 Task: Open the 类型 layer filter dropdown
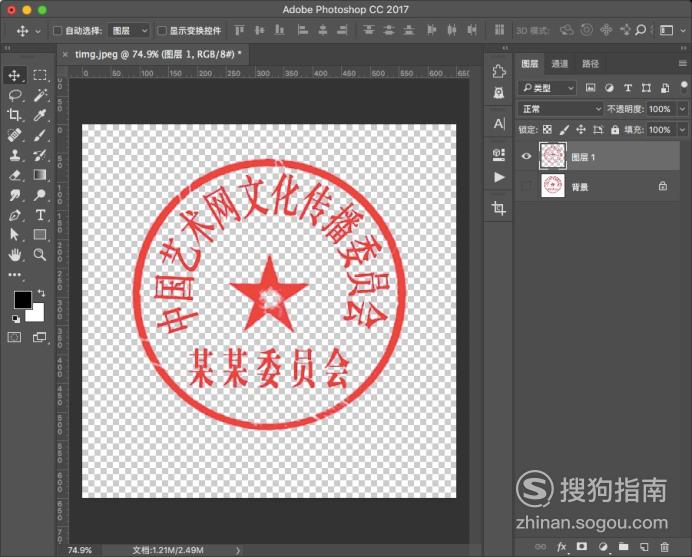(x=547, y=88)
